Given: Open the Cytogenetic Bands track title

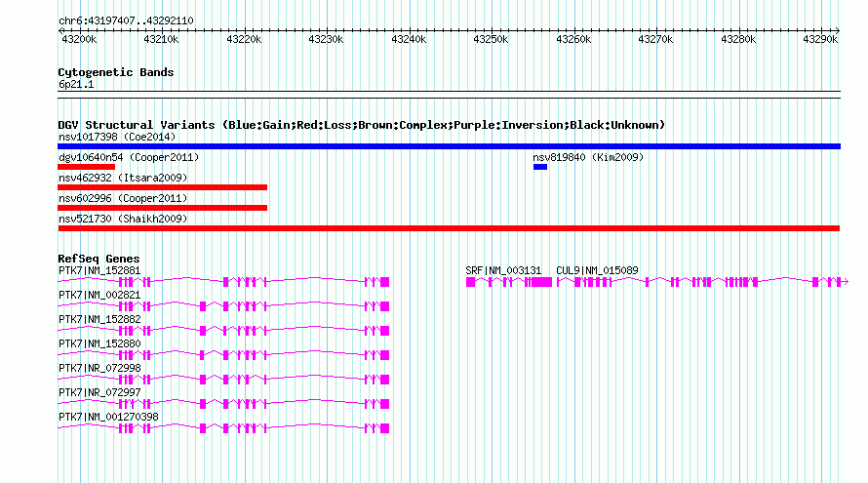Looking at the screenshot, I should 116,72.
